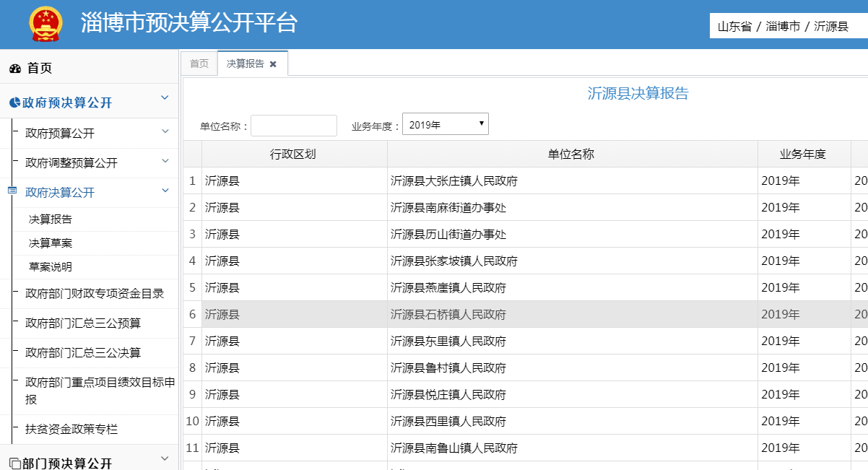Click the copy icon beside 部门预决算公开
The image size is (868, 470).
pos(14,464)
